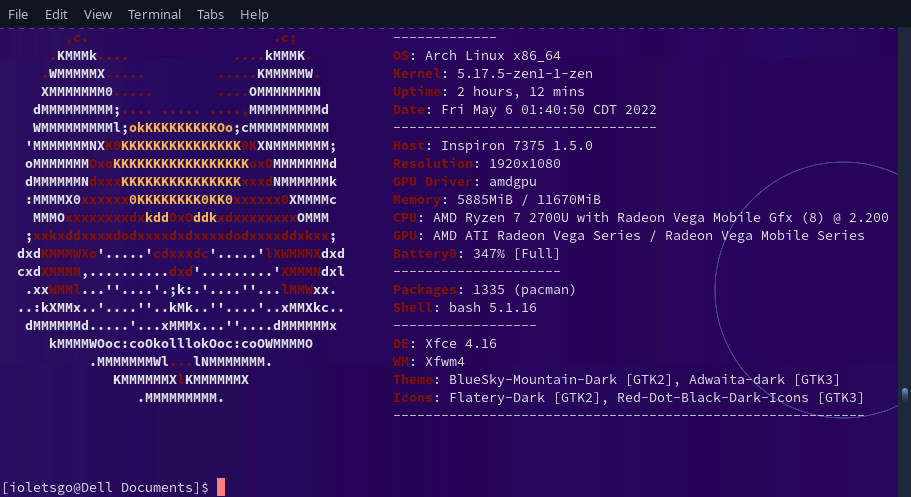
Task: Click the Shell bash 5.1.16 line
Action: point(465,308)
